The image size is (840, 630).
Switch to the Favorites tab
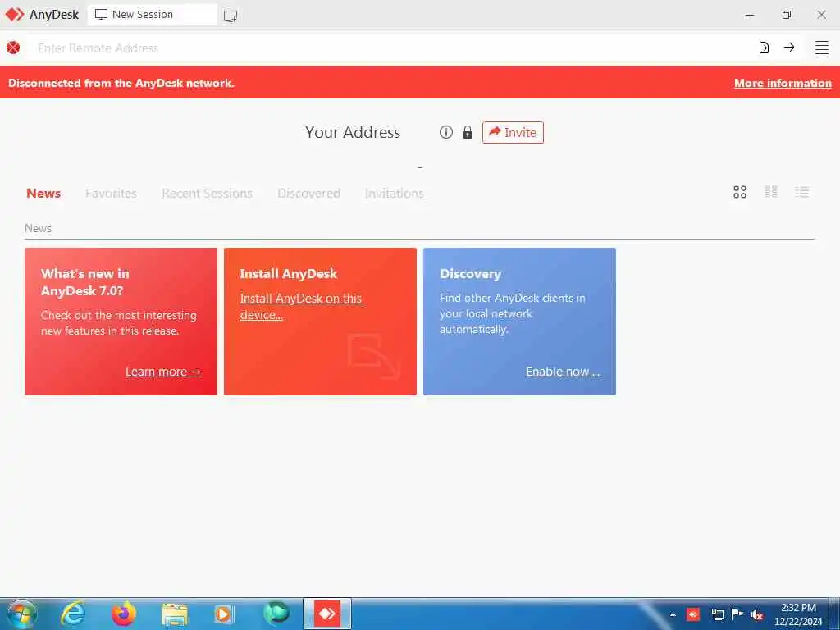point(111,194)
